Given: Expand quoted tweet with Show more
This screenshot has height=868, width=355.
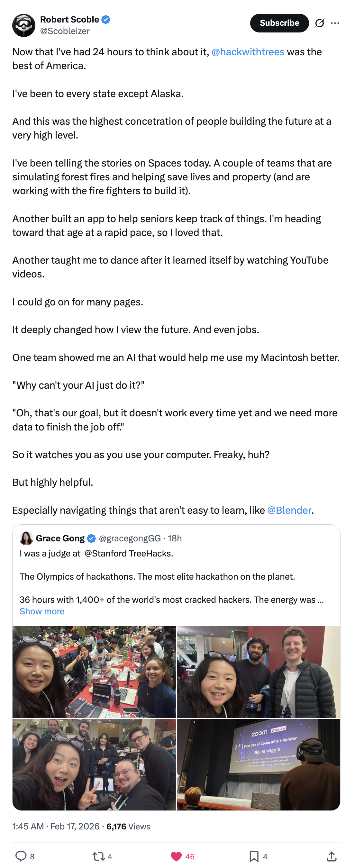Looking at the screenshot, I should click(42, 611).
